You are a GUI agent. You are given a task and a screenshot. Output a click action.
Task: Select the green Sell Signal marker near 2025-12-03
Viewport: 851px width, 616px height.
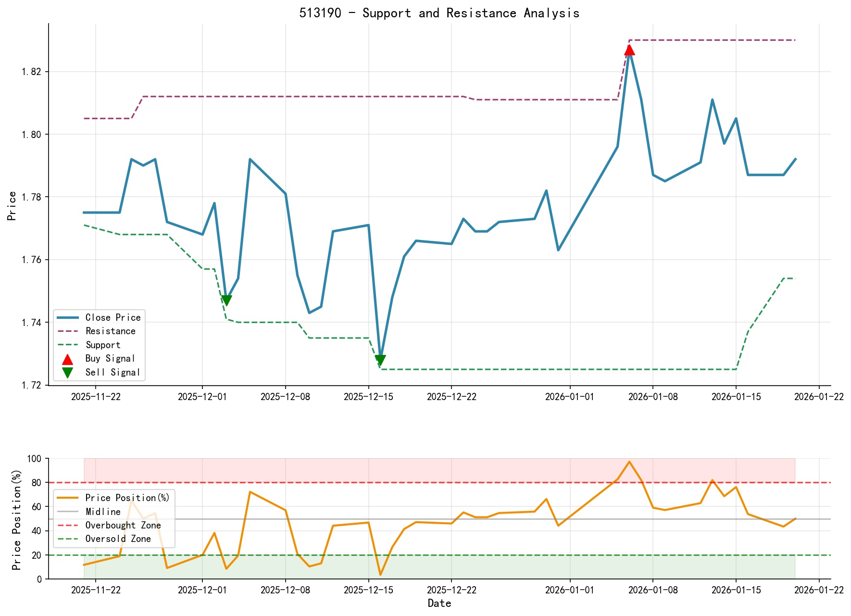[x=226, y=300]
